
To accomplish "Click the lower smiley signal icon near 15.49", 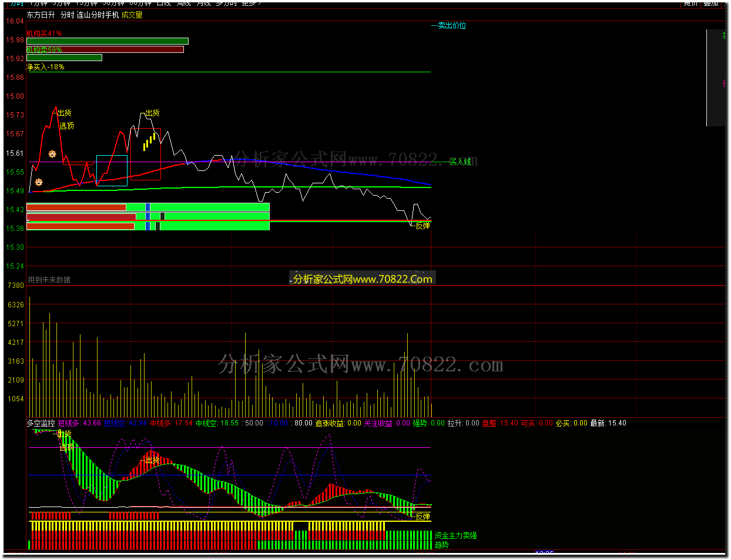I will 39,182.
